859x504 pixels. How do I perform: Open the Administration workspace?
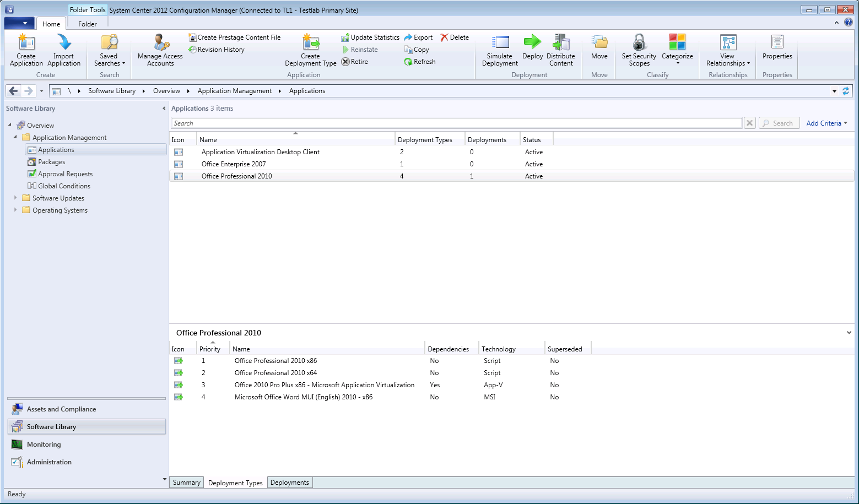point(87,462)
